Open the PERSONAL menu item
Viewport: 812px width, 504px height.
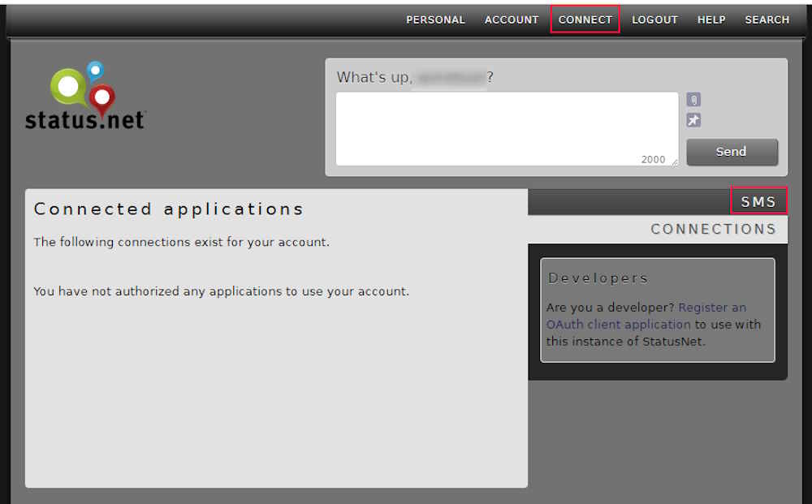click(x=435, y=19)
